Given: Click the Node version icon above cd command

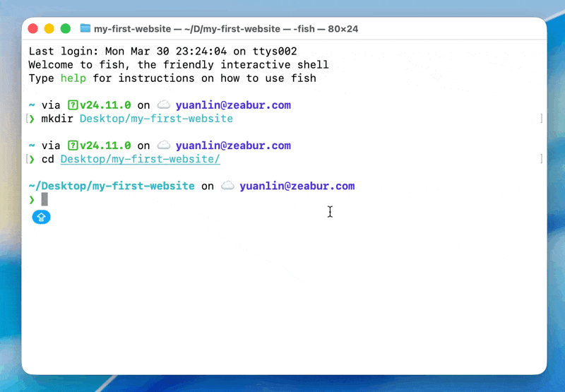Looking at the screenshot, I should pos(72,146).
